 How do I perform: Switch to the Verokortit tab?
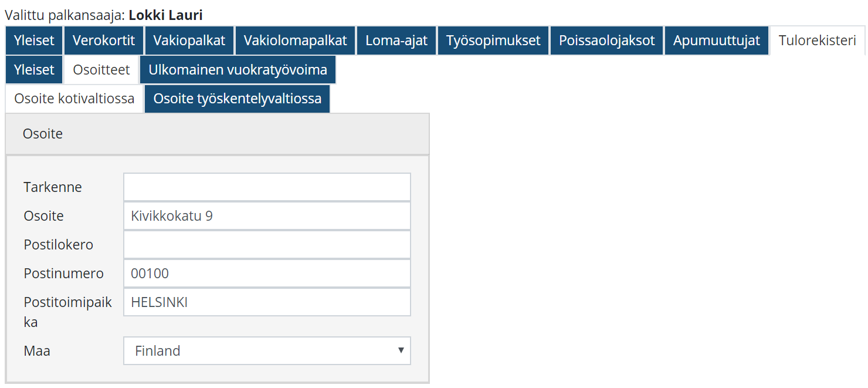tap(104, 41)
